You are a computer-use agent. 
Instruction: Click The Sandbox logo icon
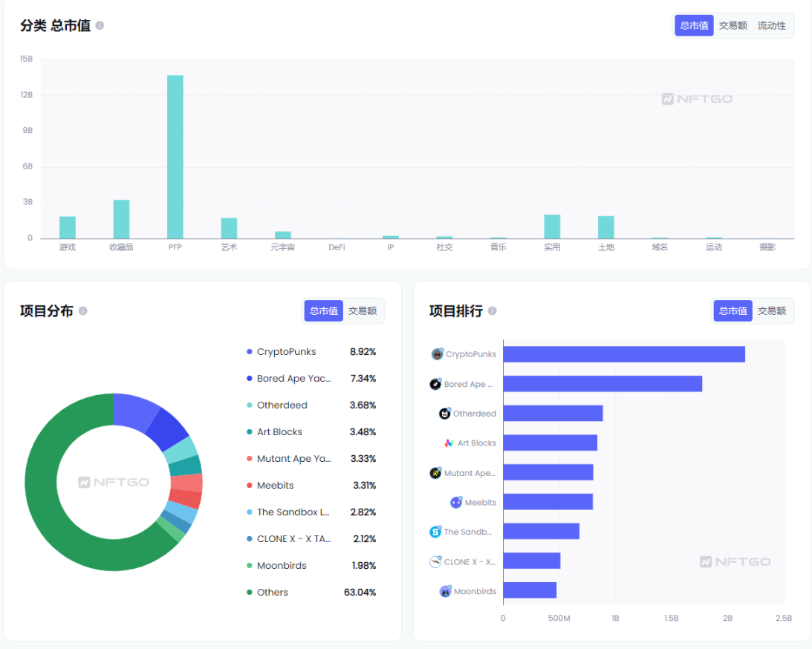pos(435,532)
